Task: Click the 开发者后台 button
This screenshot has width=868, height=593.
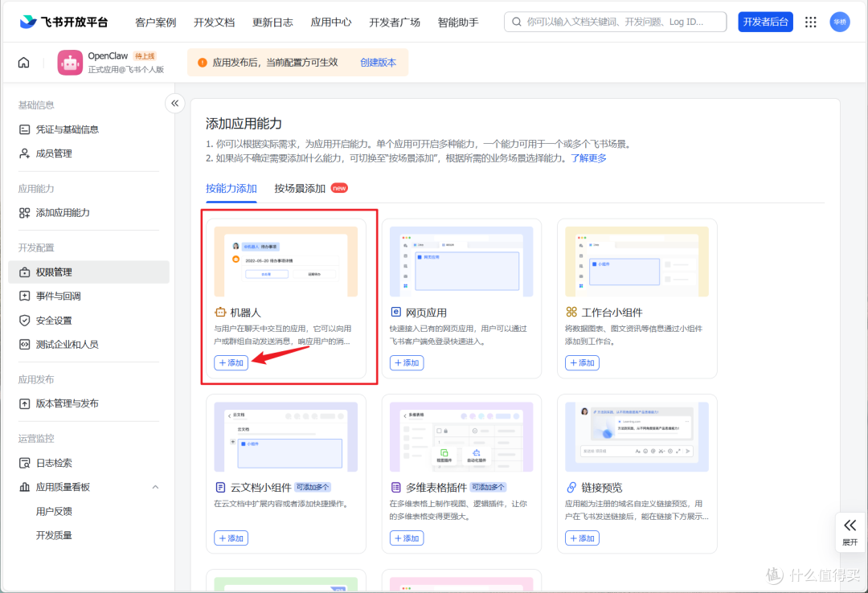Action: click(x=766, y=22)
